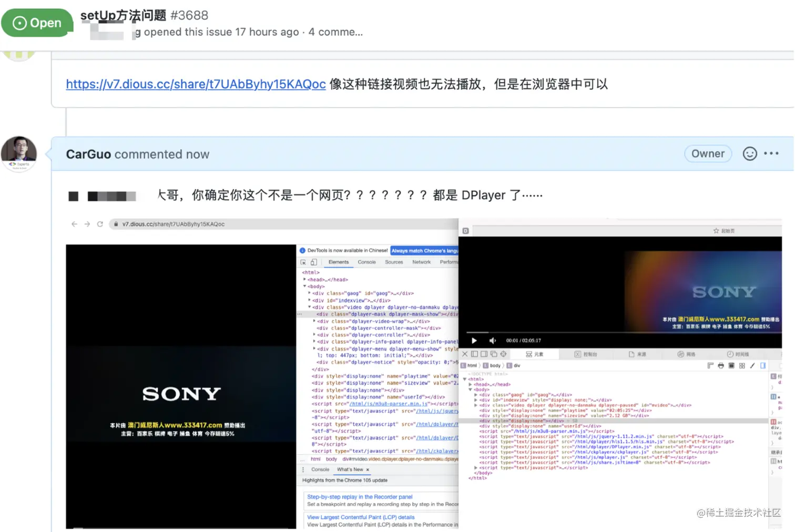The width and height of the screenshot is (795, 532).
Task: Click the Owner badge on the comment
Action: (x=708, y=154)
